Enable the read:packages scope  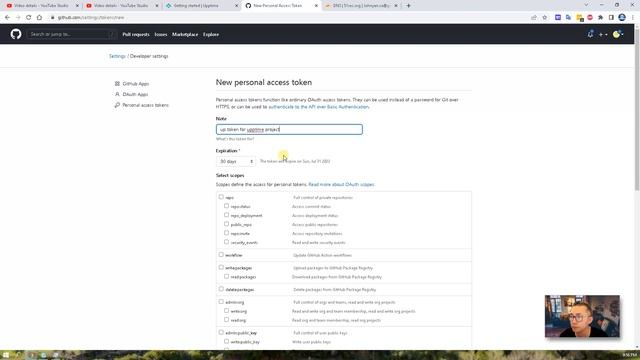(x=226, y=276)
